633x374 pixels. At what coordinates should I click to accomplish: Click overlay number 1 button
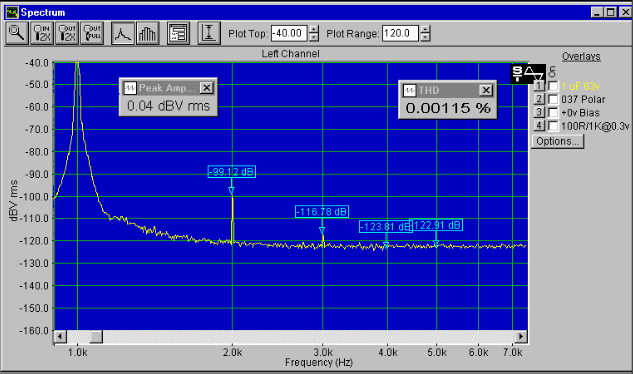pos(539,86)
